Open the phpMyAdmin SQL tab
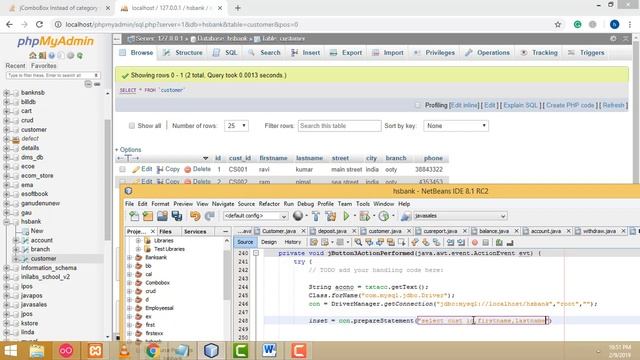Image resolution: width=640 pixels, height=360 pixels. 226,53
